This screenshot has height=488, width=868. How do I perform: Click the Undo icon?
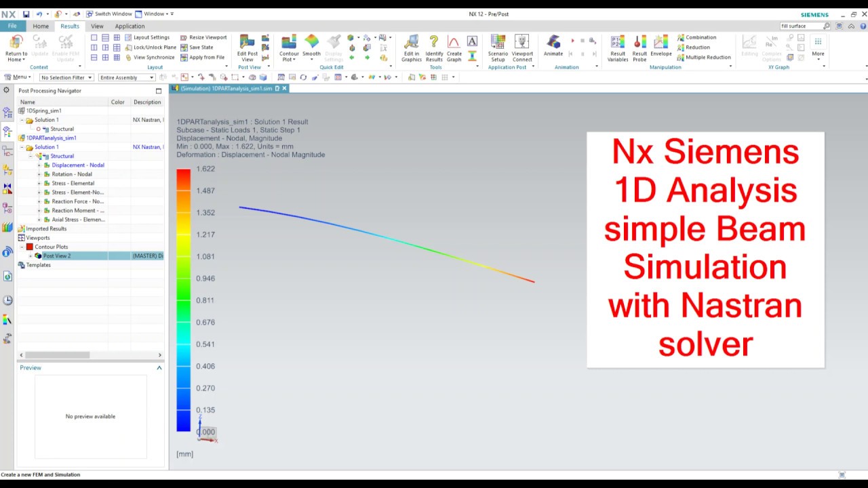pyautogui.click(x=39, y=14)
